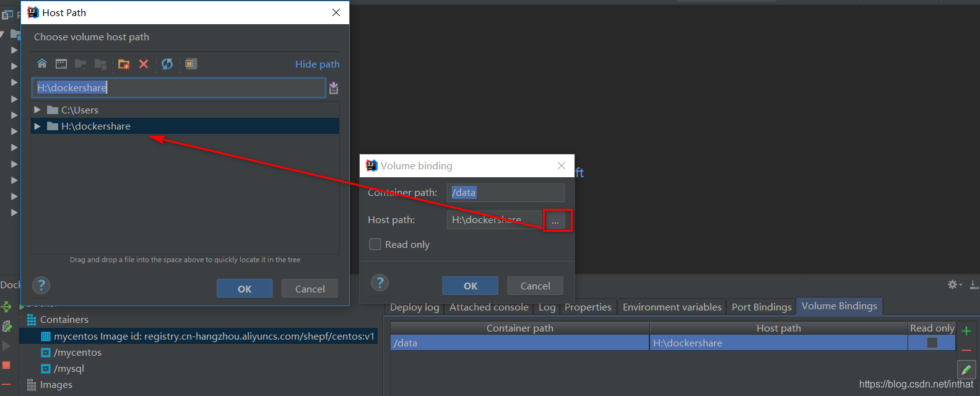Image resolution: width=980 pixels, height=396 pixels.
Task: Click the Container path /data field
Action: point(506,193)
